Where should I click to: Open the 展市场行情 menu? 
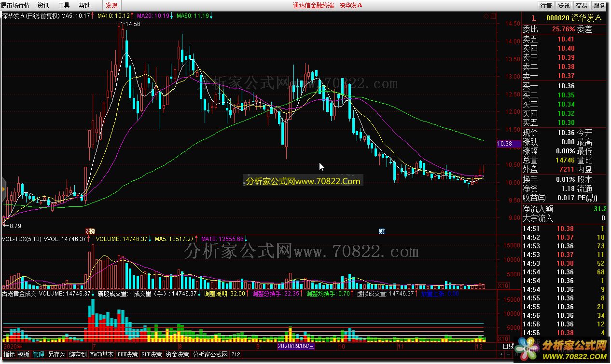(15, 5)
